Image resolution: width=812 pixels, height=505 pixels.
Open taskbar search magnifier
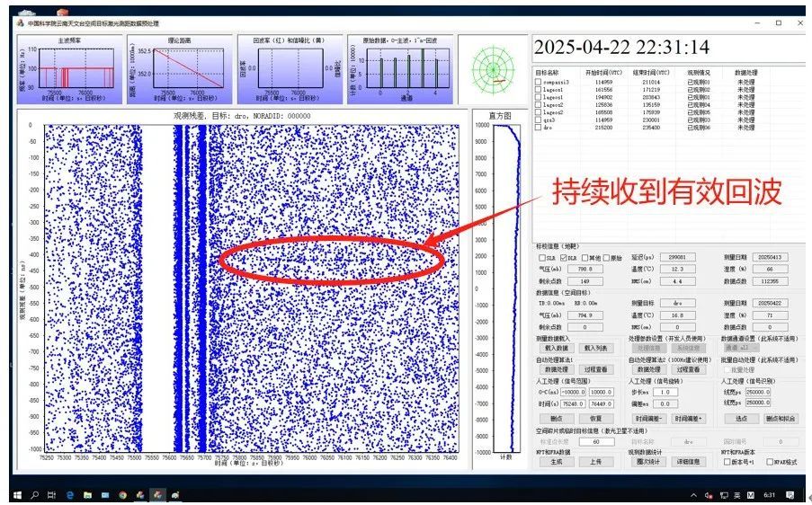point(35,495)
